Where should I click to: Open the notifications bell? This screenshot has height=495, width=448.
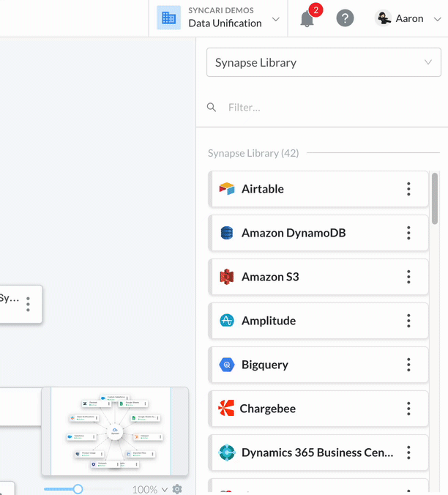point(307,19)
